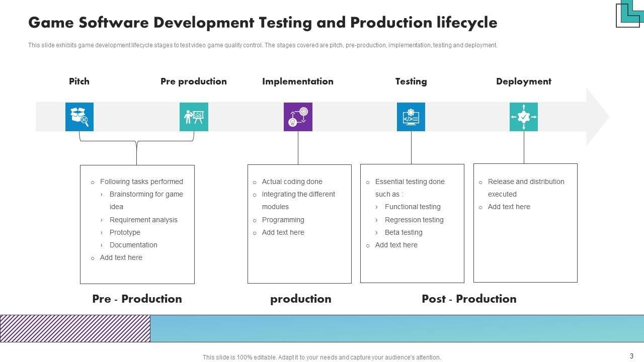Screen dimensions: 644x362
Task: Click the purple Implementation icon
Action: pos(298,117)
